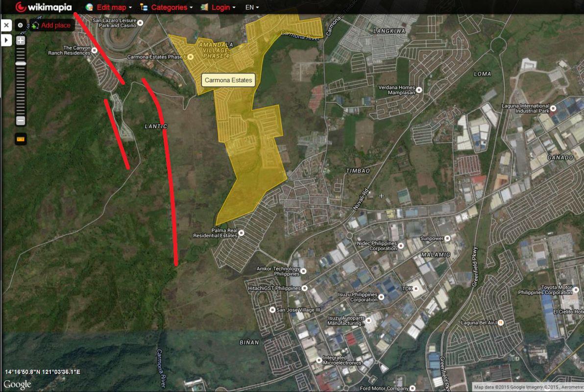The image size is (584, 392).
Task: Click the map center crosshair
Action: [x=381, y=196]
